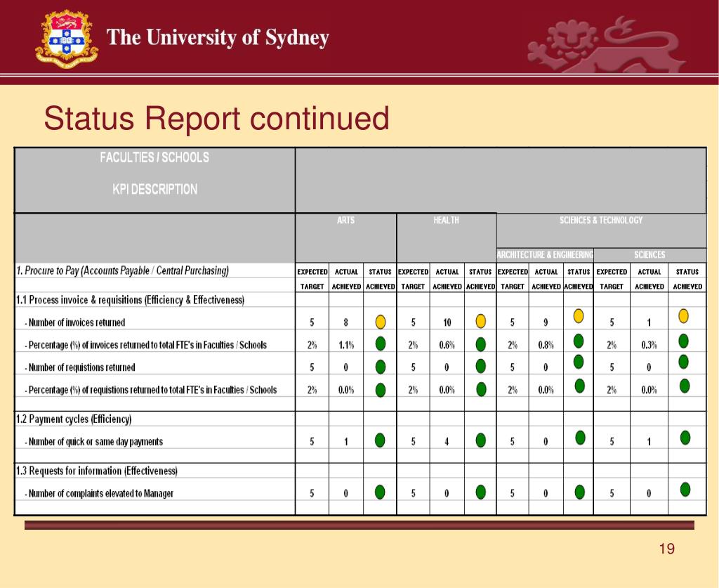The width and height of the screenshot is (719, 588).
Task: Click the 'KPI DESCRIPTION' heading
Action: tap(155, 190)
